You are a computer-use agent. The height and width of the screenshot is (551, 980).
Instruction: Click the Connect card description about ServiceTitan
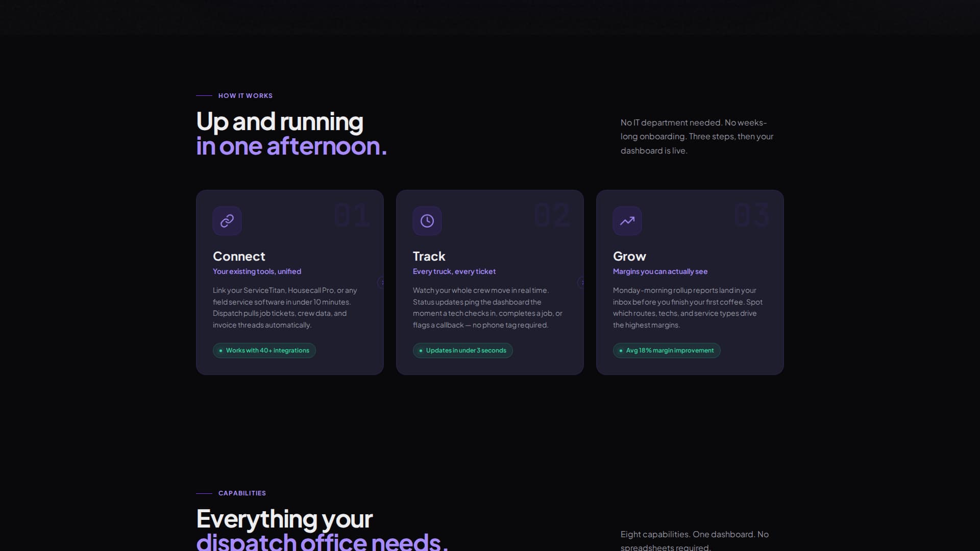click(x=285, y=308)
